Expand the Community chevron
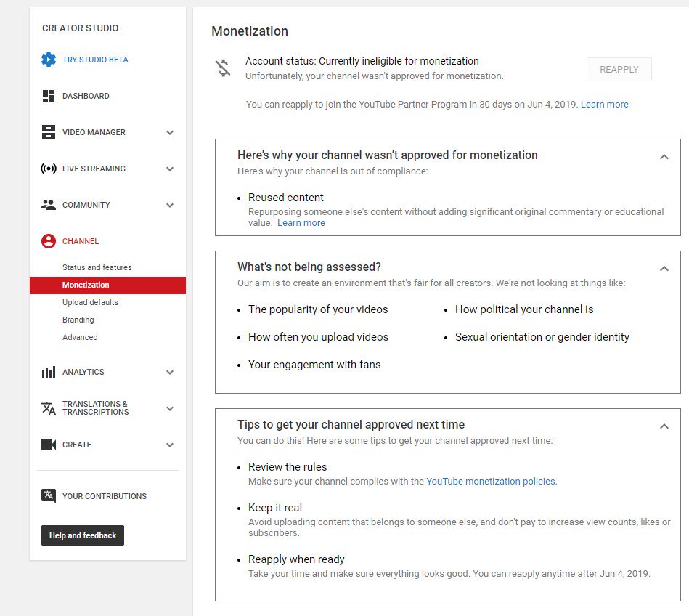Viewport: 689px width, 616px height. (x=170, y=205)
